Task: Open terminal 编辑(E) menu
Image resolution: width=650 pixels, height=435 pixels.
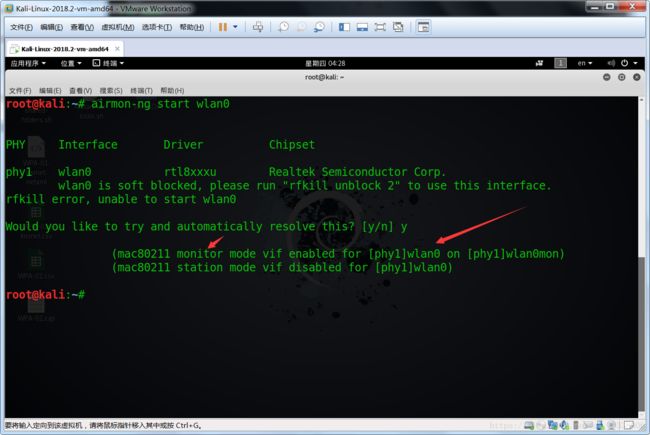Action: tap(50, 90)
